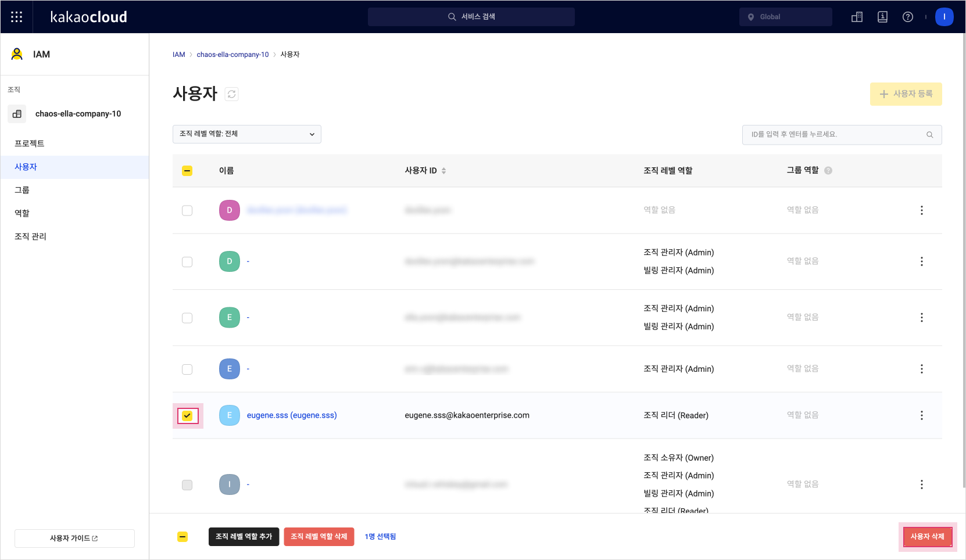Open more menu for green E user row
Viewport: 966px width, 560px height.
click(922, 318)
